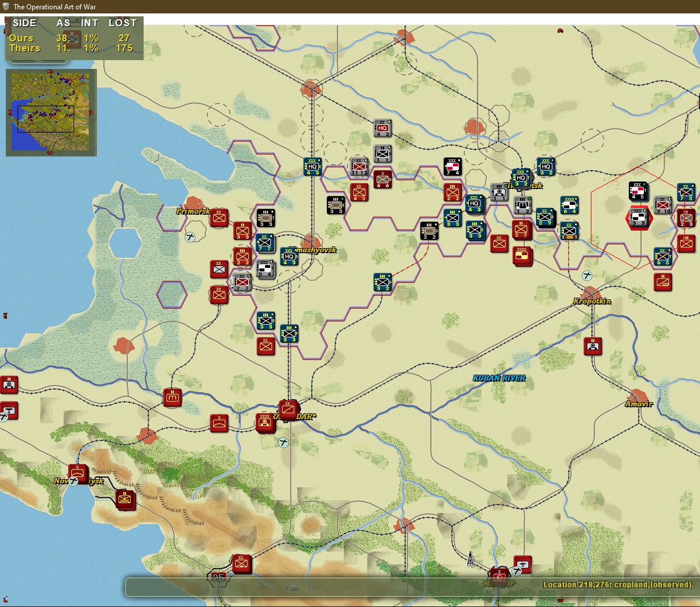
Task: Select blue infantry division rated 7-8
Action: coord(686,192)
